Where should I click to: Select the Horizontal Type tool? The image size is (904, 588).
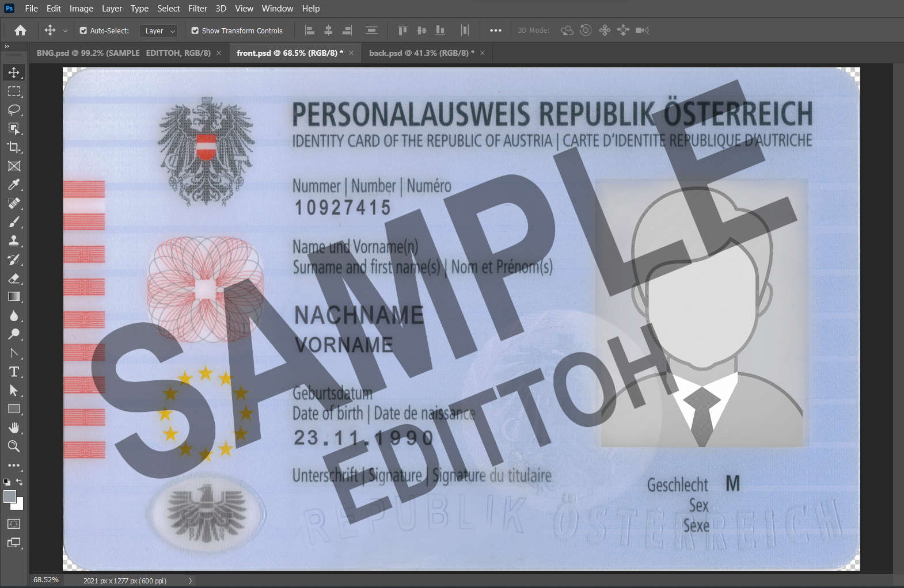pos(14,372)
